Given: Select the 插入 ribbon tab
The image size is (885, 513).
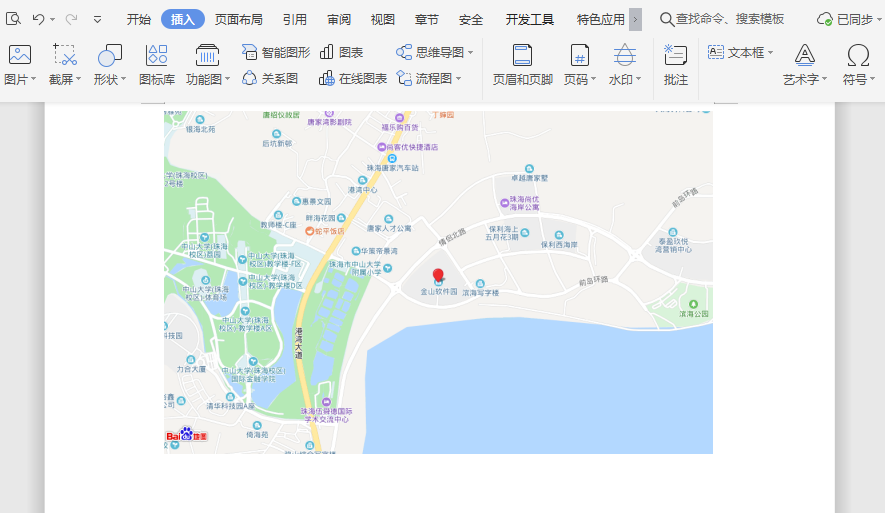Looking at the screenshot, I should (x=182, y=19).
